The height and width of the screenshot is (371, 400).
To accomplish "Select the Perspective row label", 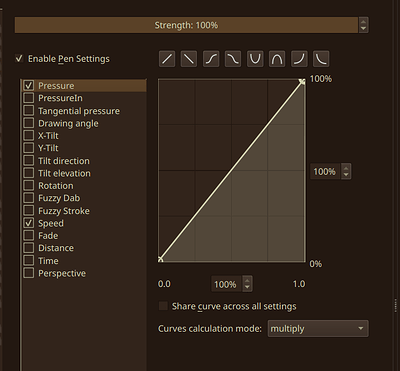I will [62, 273].
